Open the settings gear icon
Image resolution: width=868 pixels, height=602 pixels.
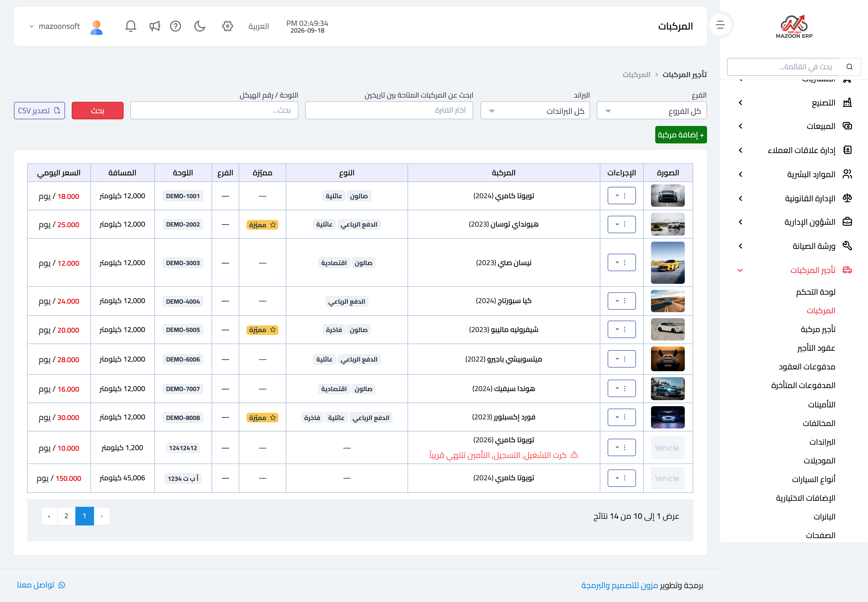[228, 26]
